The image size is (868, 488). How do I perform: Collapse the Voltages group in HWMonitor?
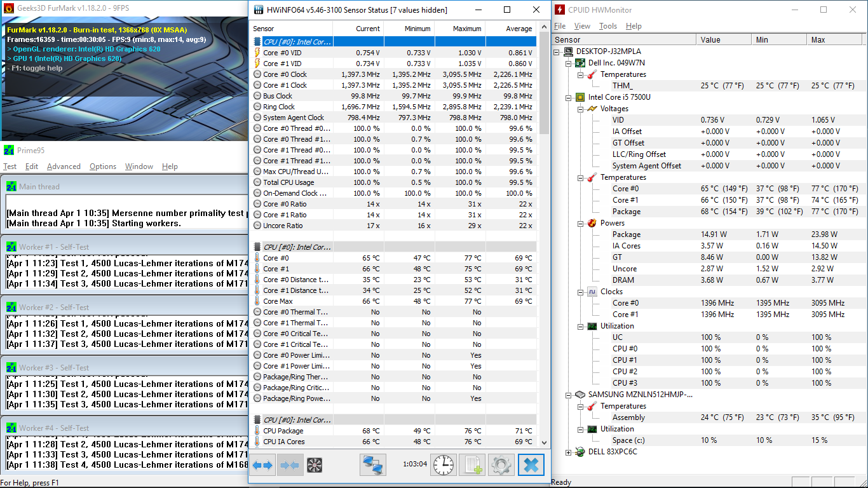(x=581, y=109)
